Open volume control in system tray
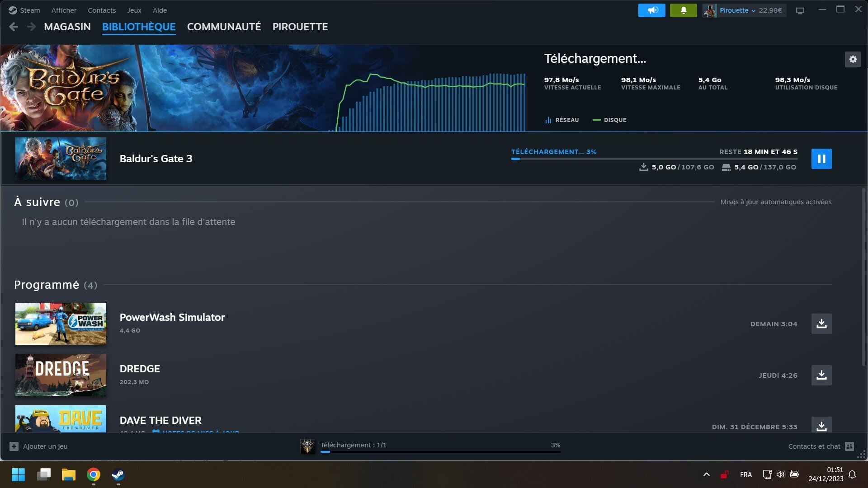 click(x=780, y=474)
